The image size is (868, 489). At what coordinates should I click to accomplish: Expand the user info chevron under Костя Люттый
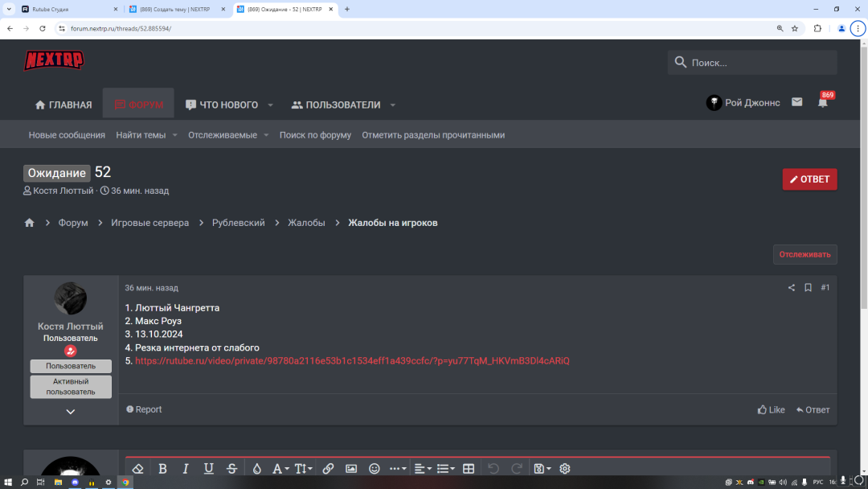point(71,412)
